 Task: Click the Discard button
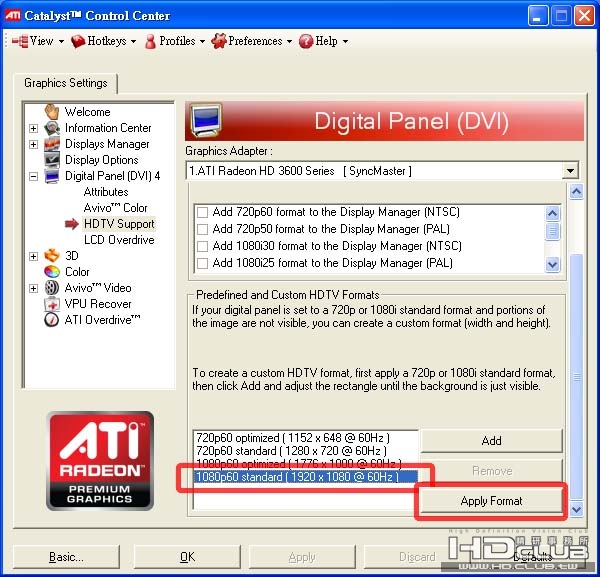(x=417, y=557)
